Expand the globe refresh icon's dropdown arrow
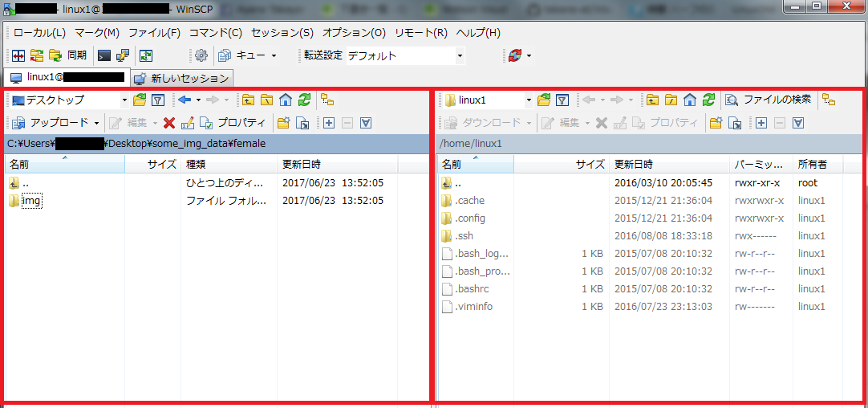 (529, 56)
